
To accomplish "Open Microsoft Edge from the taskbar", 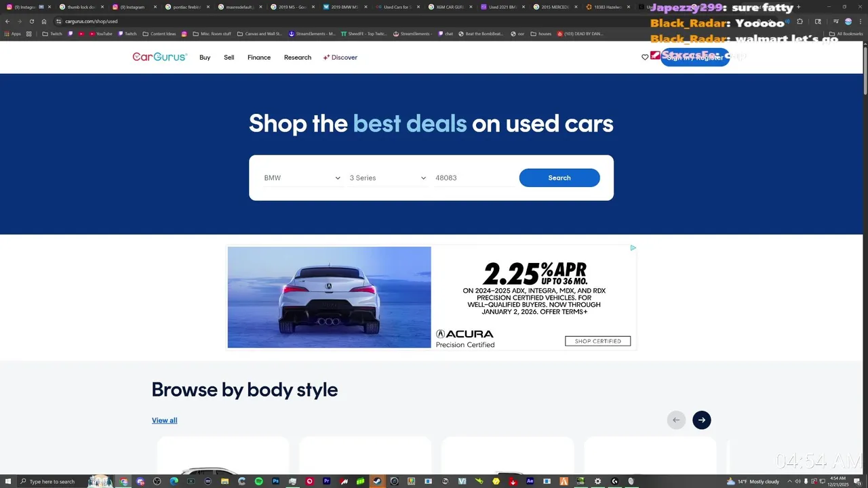I will pyautogui.click(x=174, y=481).
